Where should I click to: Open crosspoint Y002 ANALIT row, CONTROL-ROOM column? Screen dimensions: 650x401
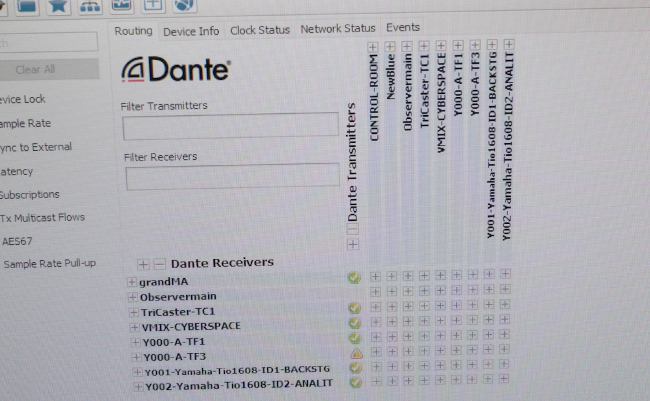pyautogui.click(x=376, y=381)
